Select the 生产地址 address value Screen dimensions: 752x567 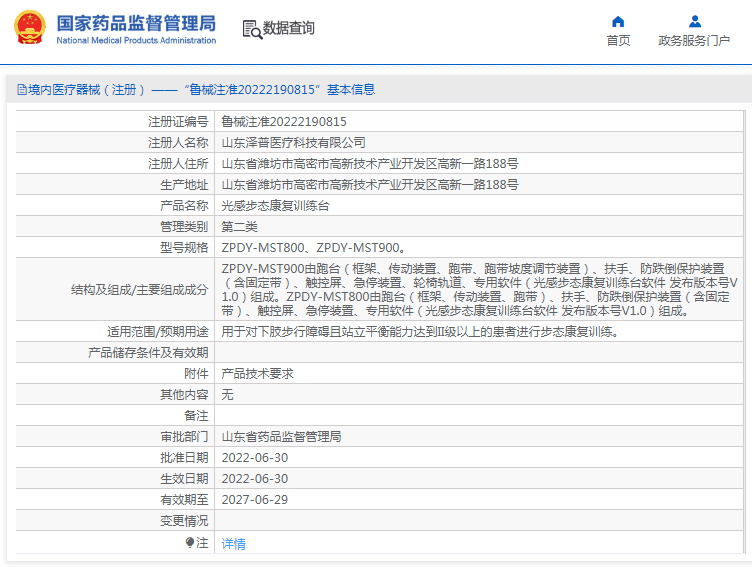pos(370,185)
